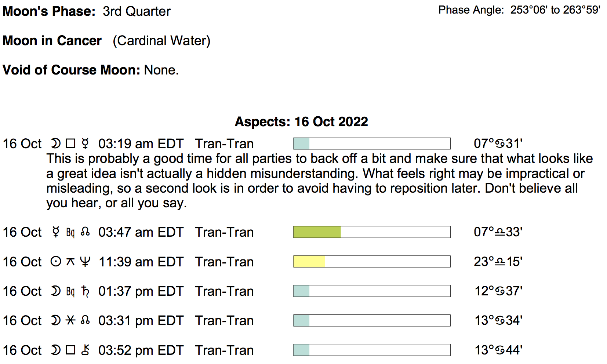Click the Sun glyph in the 11:39 am aspect
This screenshot has height=364, width=607.
click(56, 262)
